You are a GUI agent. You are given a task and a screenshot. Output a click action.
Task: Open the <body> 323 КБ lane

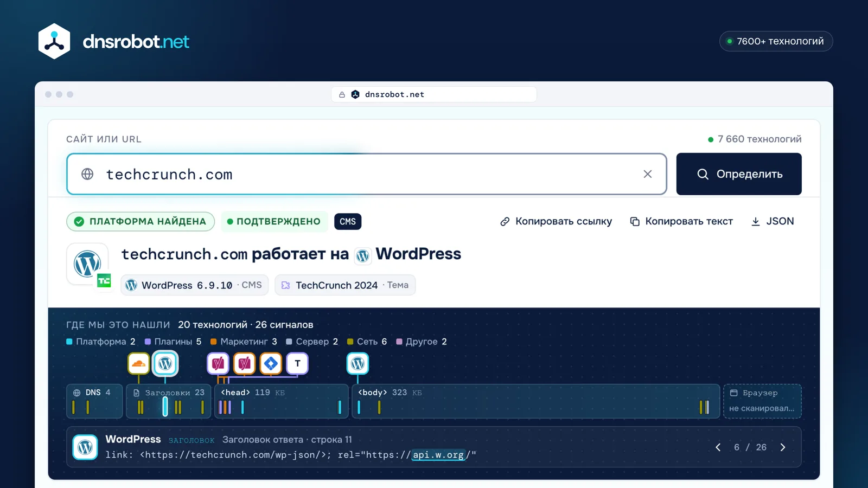click(x=536, y=401)
